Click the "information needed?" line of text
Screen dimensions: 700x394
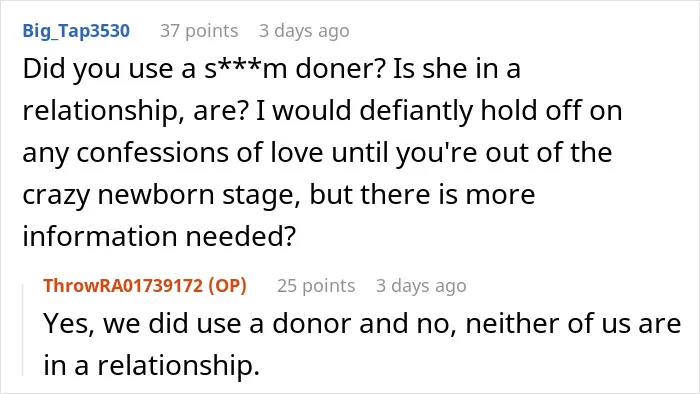[159, 236]
